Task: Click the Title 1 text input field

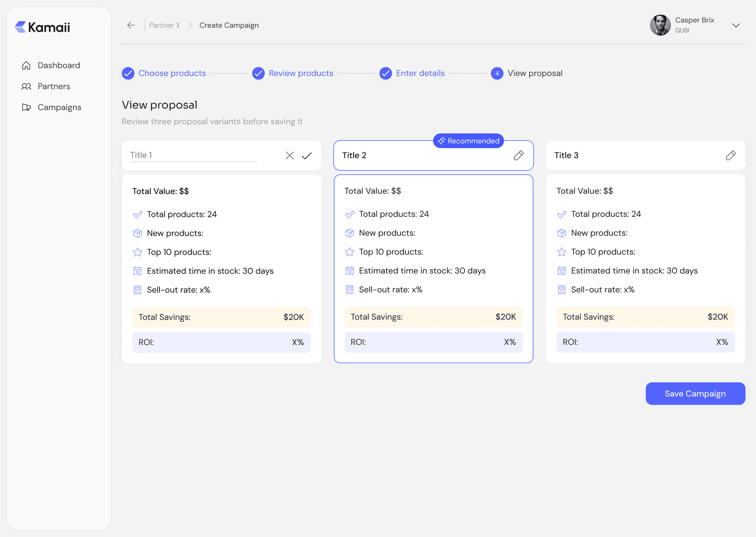Action: (x=193, y=155)
